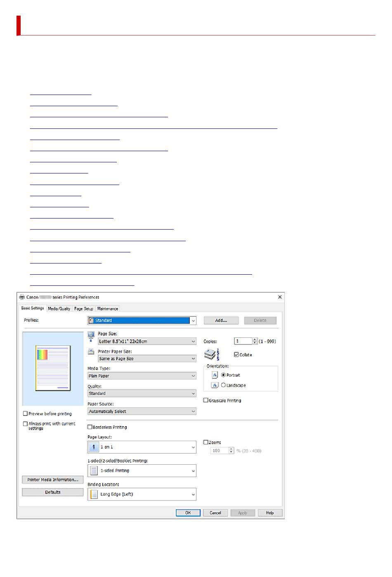Close the Printing Preferences dialog
392x577 pixels.
click(x=280, y=297)
